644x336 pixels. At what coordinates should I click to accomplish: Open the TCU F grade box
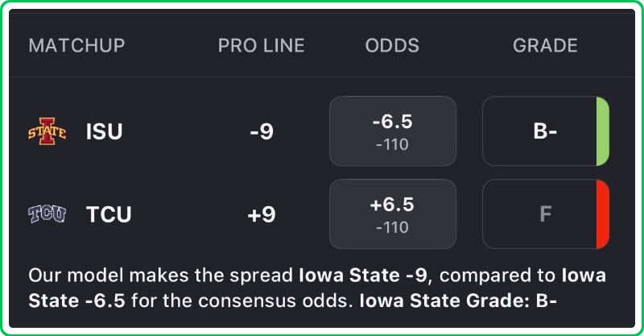(539, 214)
